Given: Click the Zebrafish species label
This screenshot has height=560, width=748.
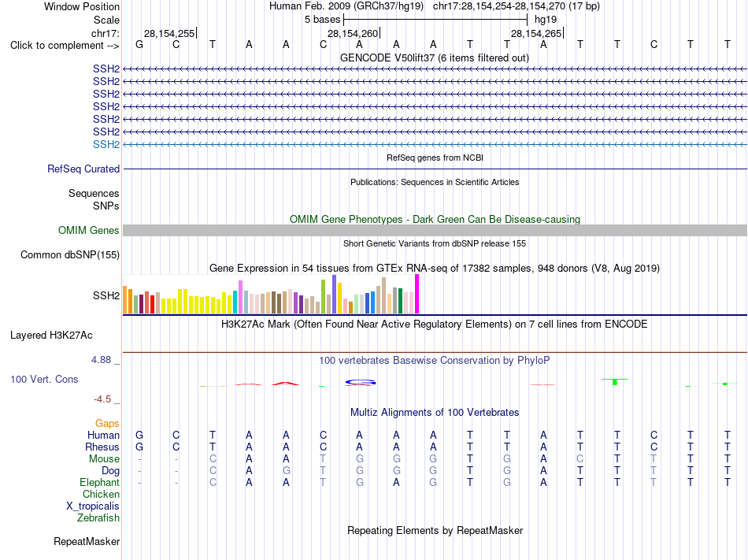Looking at the screenshot, I should [98, 517].
